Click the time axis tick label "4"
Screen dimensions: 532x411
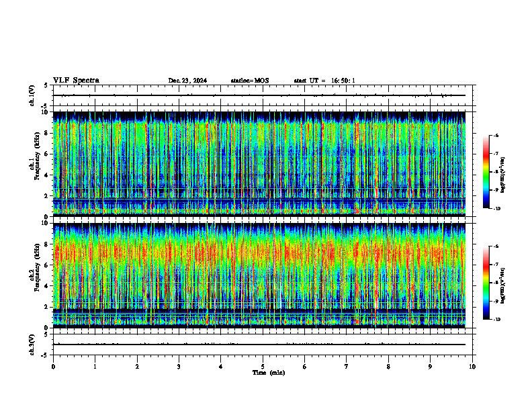coord(220,367)
